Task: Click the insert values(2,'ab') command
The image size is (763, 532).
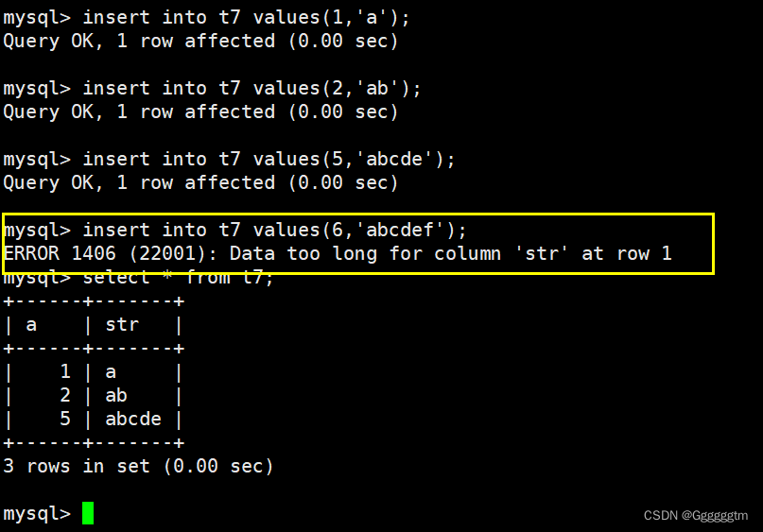Action: coord(212,89)
